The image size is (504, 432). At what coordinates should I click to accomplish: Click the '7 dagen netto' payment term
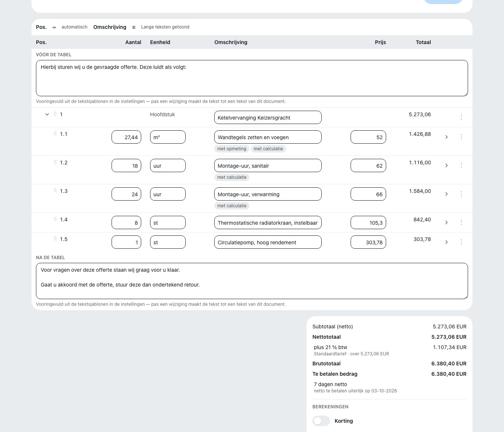(x=330, y=384)
